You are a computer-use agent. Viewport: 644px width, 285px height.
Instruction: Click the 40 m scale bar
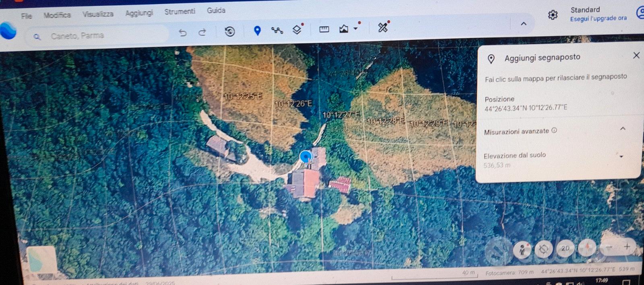click(435, 275)
